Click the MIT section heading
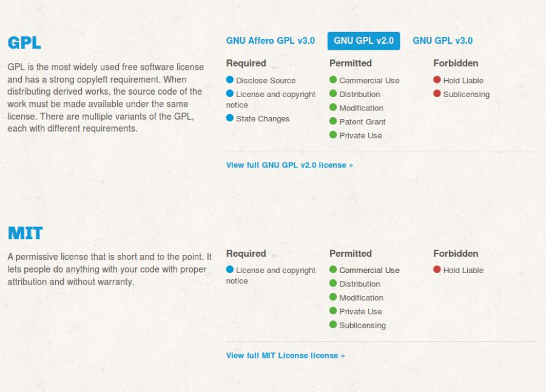 pos(25,233)
